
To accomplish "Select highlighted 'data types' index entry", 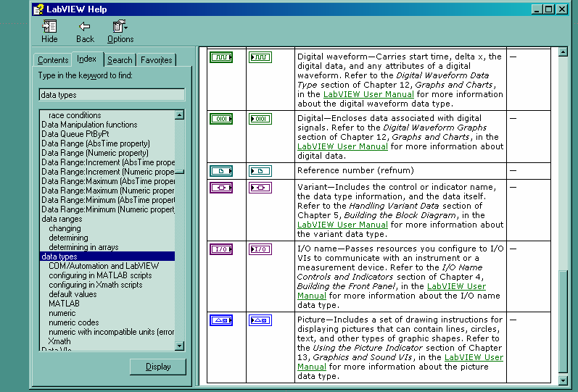I will click(107, 257).
